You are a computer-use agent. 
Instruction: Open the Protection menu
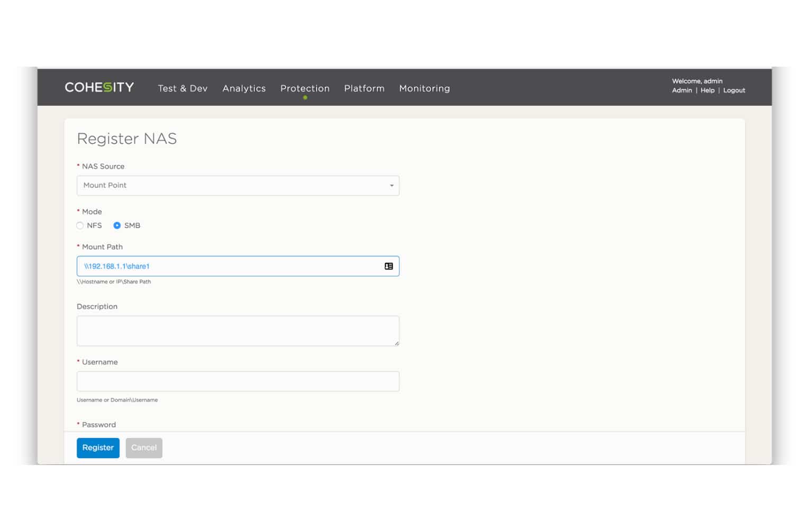pyautogui.click(x=305, y=88)
